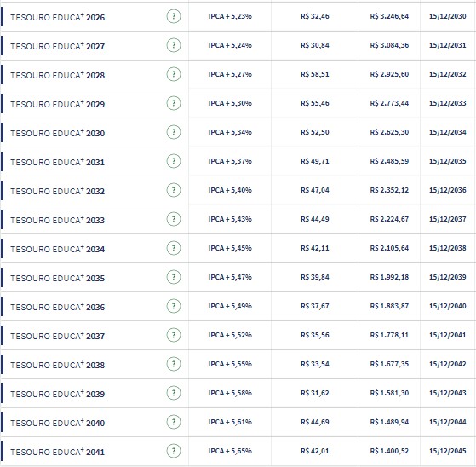Open help icon for Tesouro Educa+ 2028
The width and height of the screenshot is (476, 467).
(x=174, y=74)
